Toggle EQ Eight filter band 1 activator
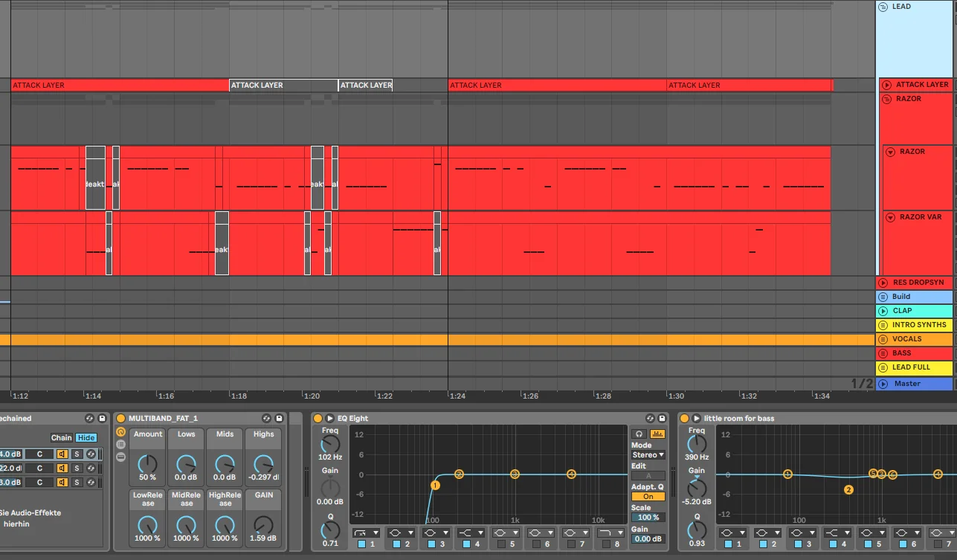 coord(361,544)
